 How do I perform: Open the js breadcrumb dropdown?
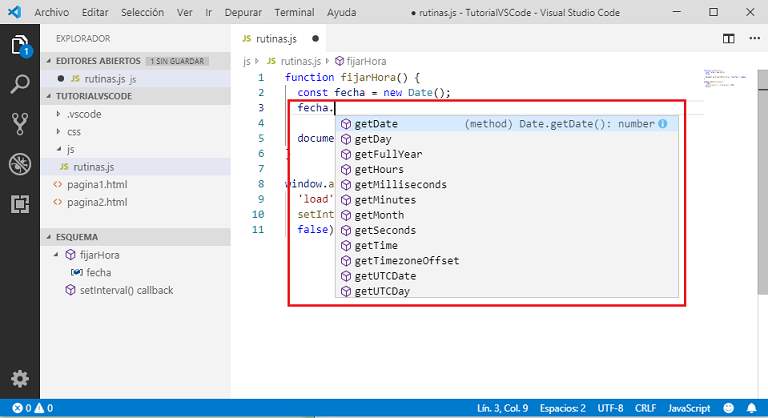pyautogui.click(x=246, y=61)
